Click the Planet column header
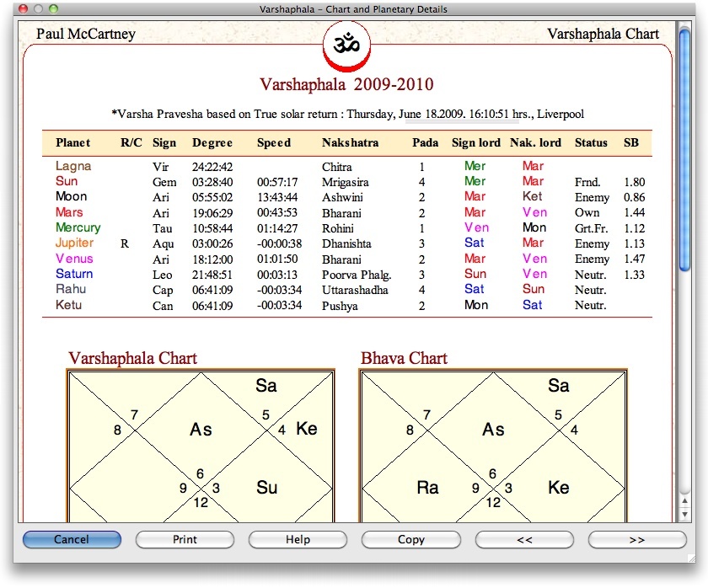Viewport: 708px width, 588px height. click(x=73, y=142)
